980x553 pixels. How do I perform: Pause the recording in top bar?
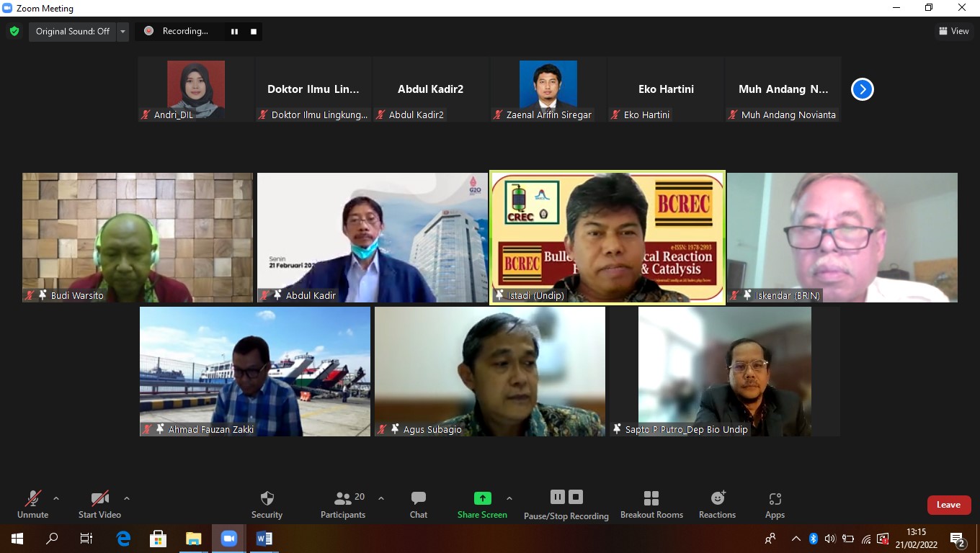(x=234, y=31)
